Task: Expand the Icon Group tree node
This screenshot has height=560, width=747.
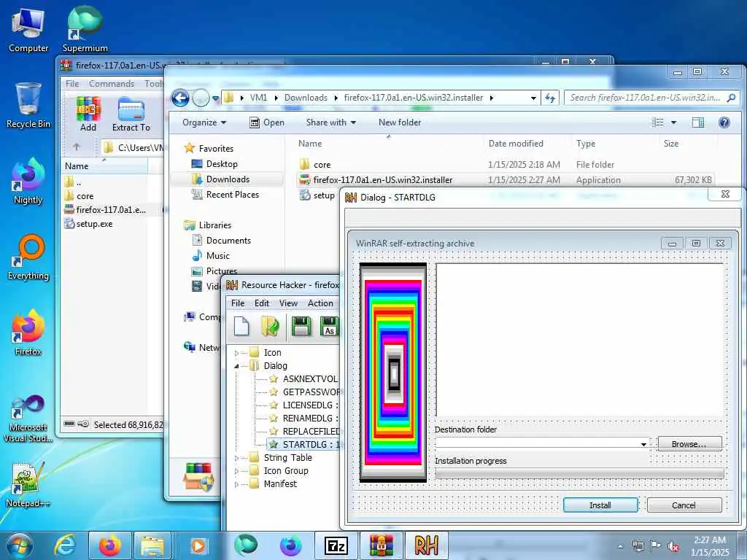Action: click(237, 471)
